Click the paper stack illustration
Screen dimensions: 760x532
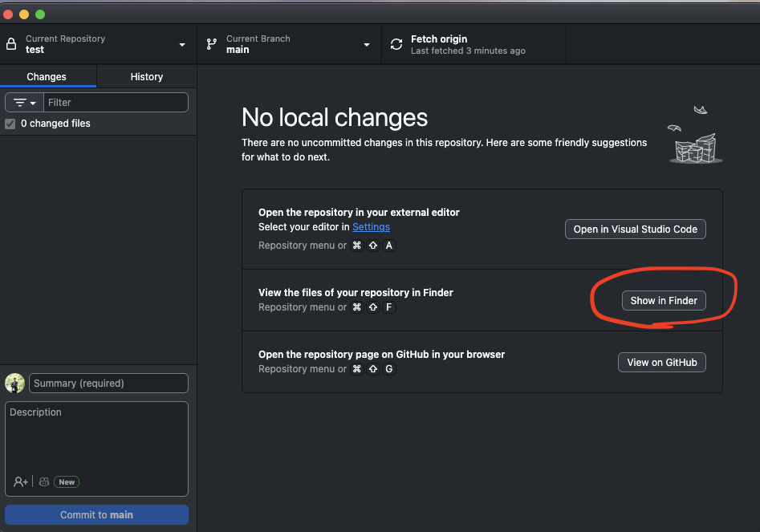[x=695, y=143]
